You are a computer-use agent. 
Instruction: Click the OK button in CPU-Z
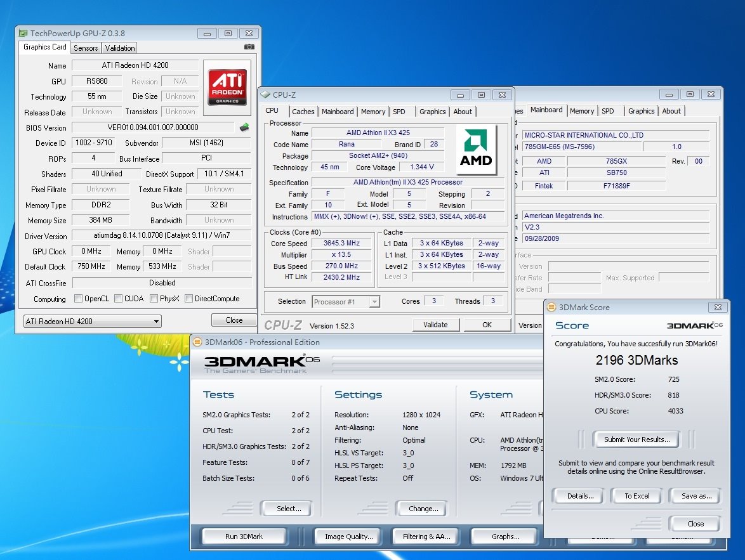pyautogui.click(x=487, y=325)
